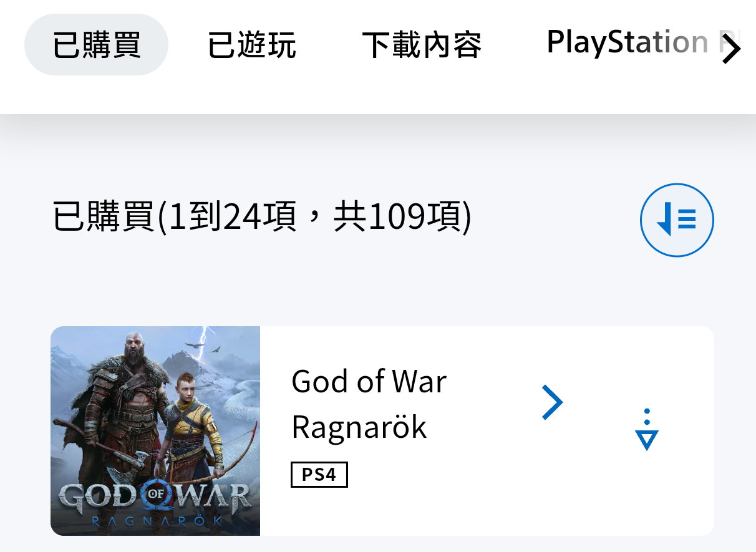Open the God of War Ragnarök cover thumbnail
This screenshot has height=552, width=756.
click(x=155, y=431)
